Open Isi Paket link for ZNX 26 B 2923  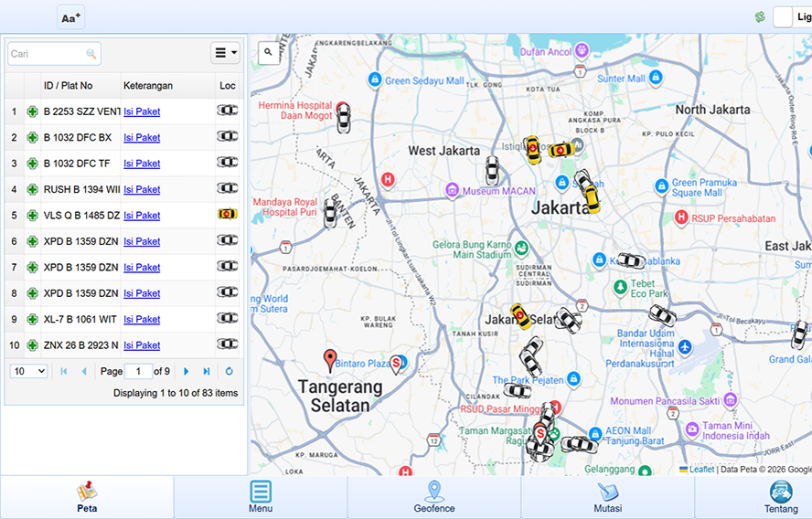tap(142, 345)
